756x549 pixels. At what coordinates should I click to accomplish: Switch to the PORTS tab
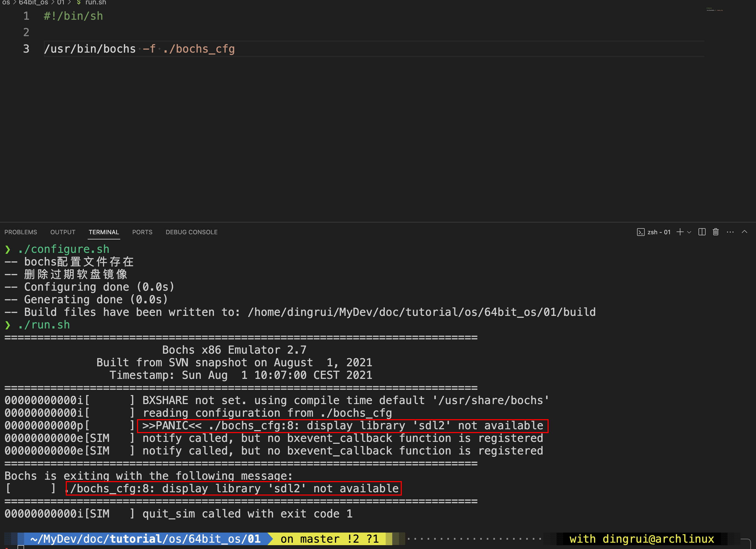[x=142, y=232]
